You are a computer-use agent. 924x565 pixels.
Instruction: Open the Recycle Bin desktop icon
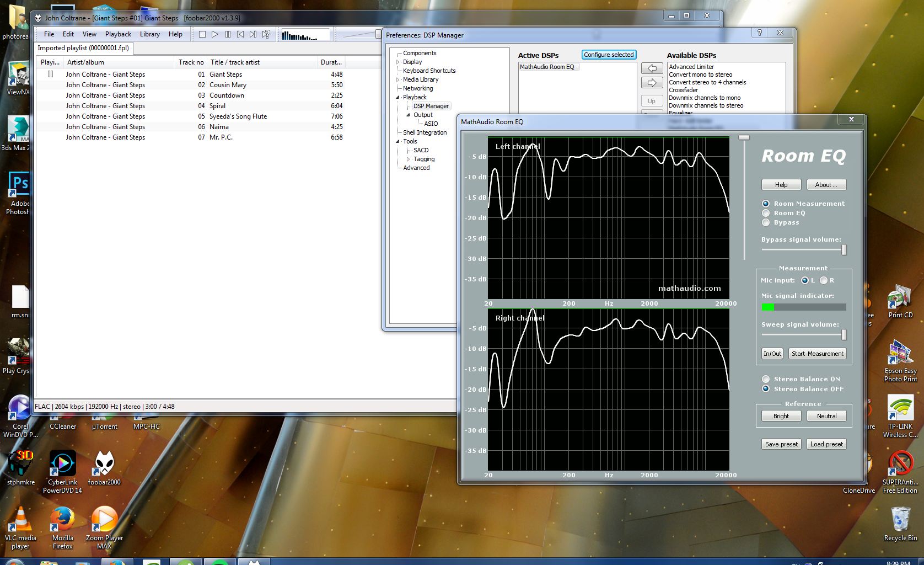[900, 524]
